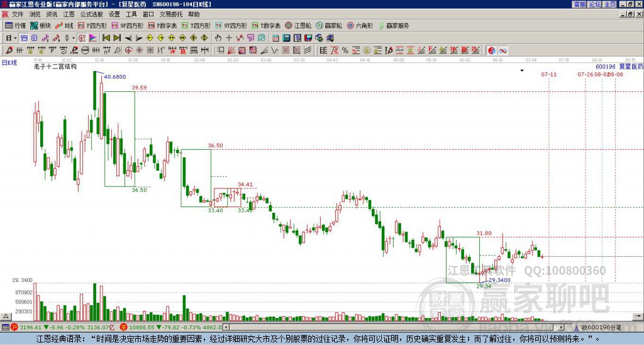Select the percent retracement tool

[x=345, y=50]
